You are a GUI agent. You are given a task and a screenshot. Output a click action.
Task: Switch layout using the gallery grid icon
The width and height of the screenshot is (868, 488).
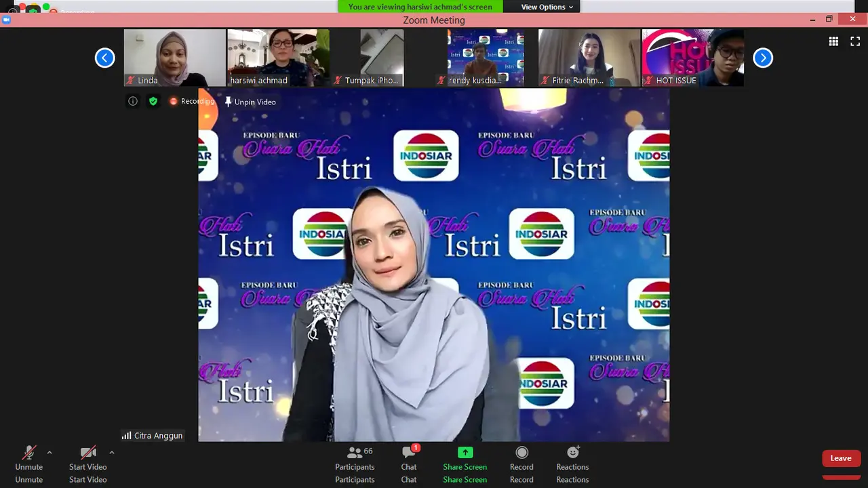click(x=833, y=41)
